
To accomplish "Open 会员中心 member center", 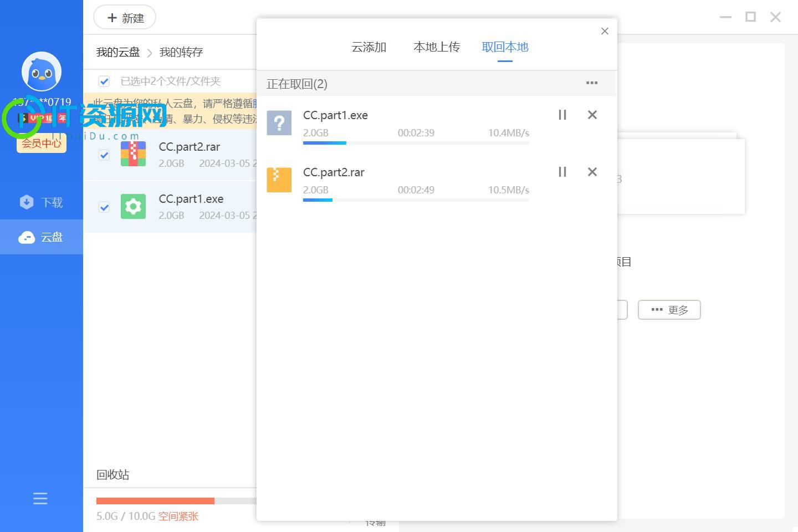I will tap(42, 143).
